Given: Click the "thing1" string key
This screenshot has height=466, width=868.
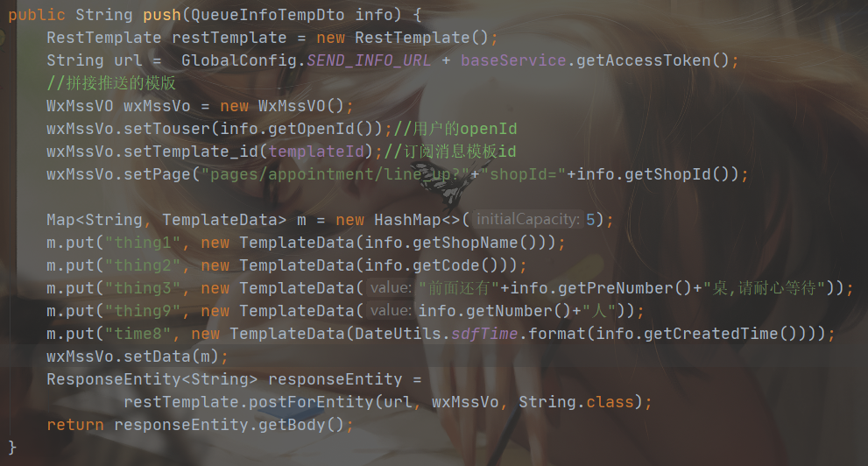Looking at the screenshot, I should [x=142, y=243].
